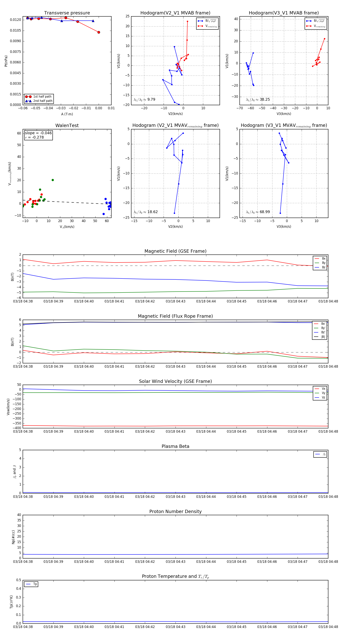This screenshot has width=351, height=644.
Task: Click the 'slope = -0.046' annotation
Action: (x=38, y=133)
